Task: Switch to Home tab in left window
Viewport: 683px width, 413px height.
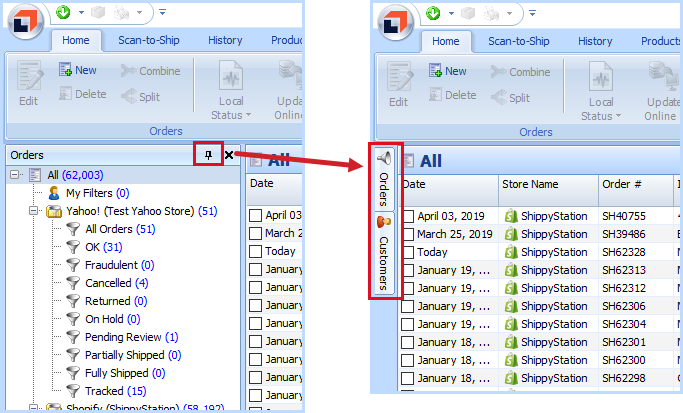Action: click(76, 40)
